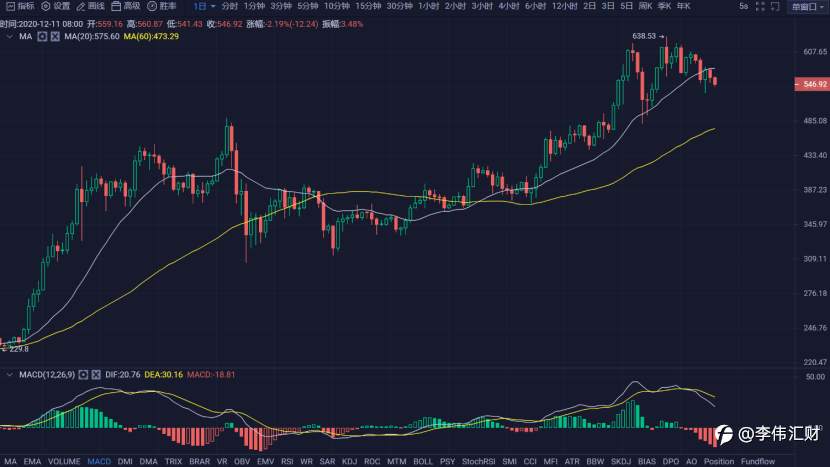Remove MA indicator with X icon
Image resolution: width=830 pixels, height=467 pixels.
pos(55,37)
